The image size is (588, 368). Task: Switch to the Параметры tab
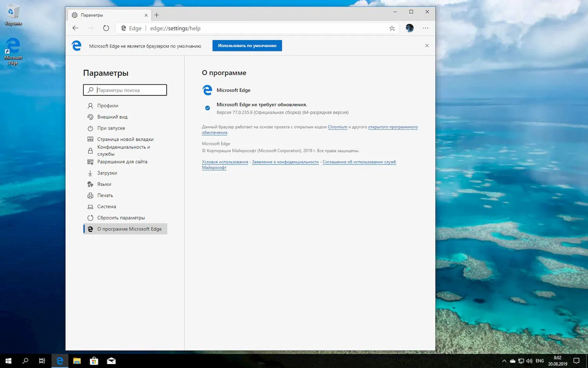pyautogui.click(x=93, y=15)
